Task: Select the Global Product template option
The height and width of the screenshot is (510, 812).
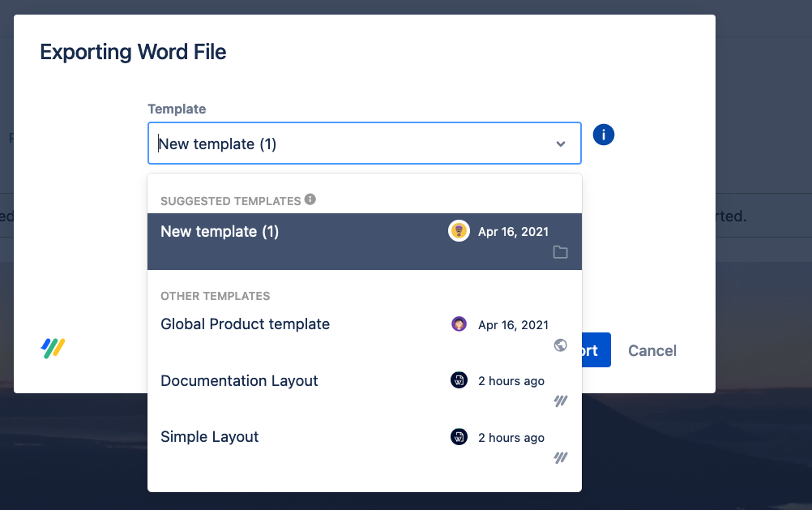Action: (x=245, y=324)
